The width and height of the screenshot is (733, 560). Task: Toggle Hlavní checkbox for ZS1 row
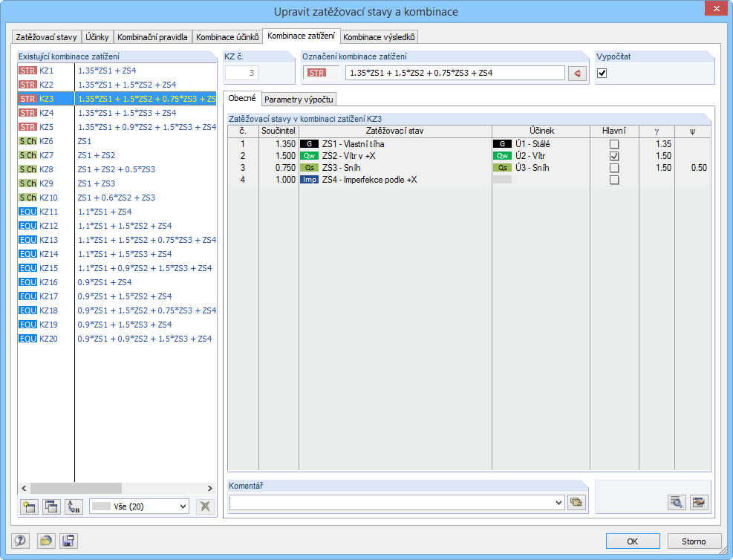click(614, 144)
